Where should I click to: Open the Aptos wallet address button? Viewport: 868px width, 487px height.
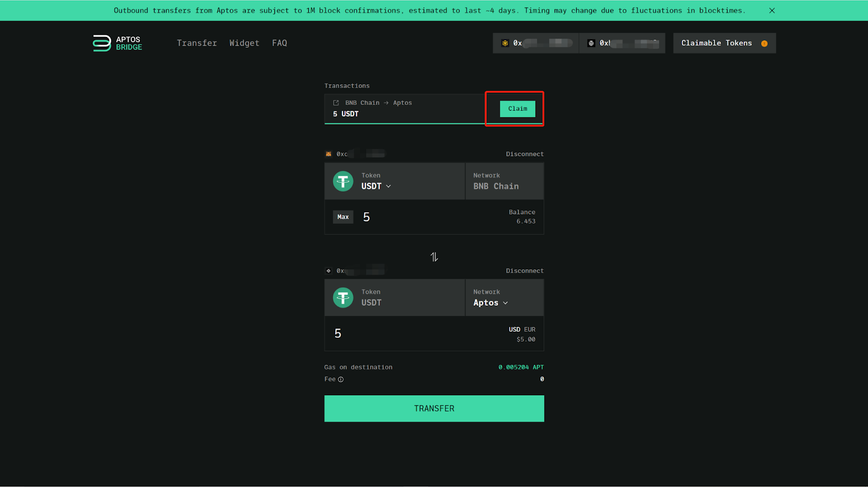622,43
